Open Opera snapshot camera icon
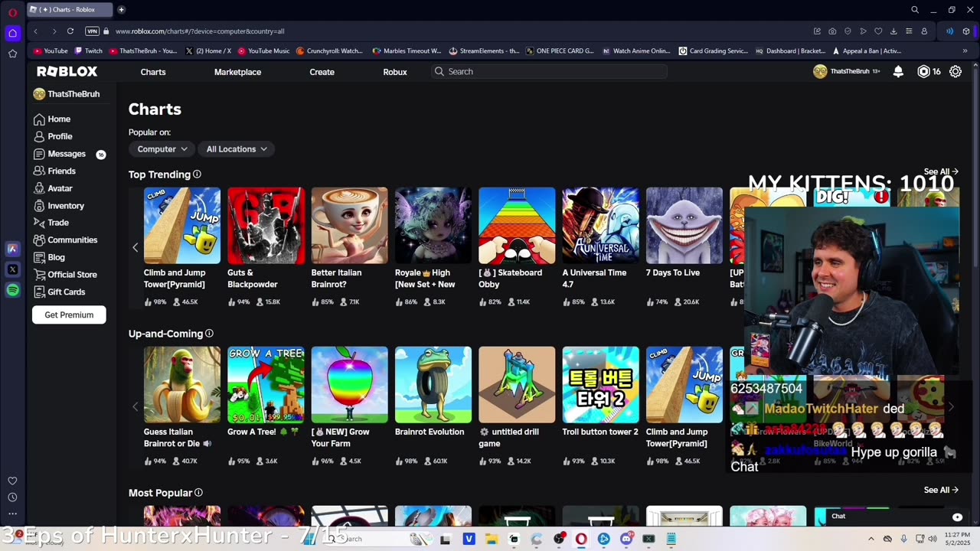Image resolution: width=980 pixels, height=551 pixels. tap(832, 31)
